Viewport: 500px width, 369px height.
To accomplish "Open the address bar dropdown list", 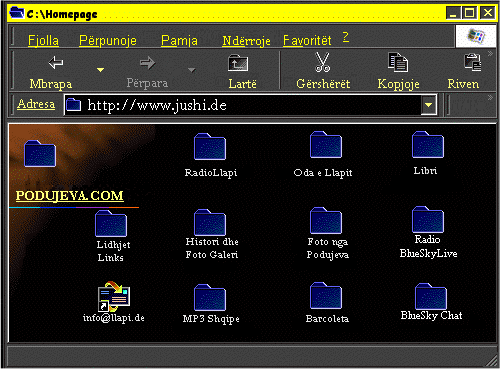I will (x=429, y=105).
